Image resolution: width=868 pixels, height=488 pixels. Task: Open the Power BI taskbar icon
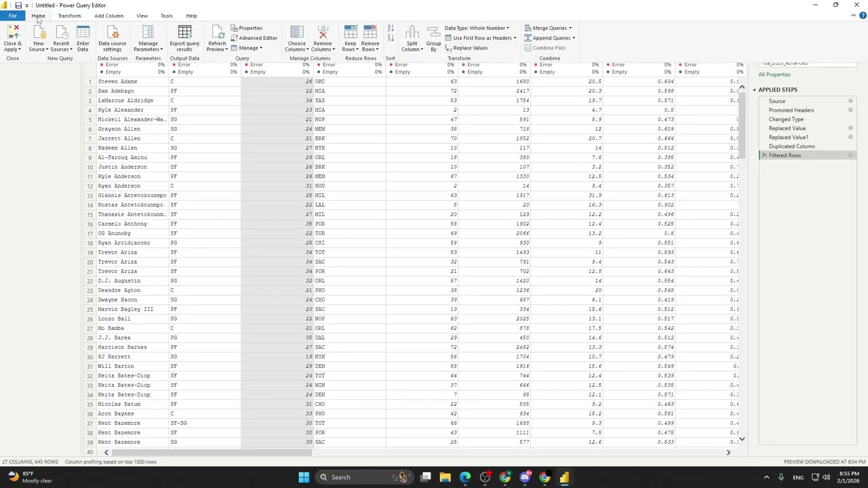564,477
